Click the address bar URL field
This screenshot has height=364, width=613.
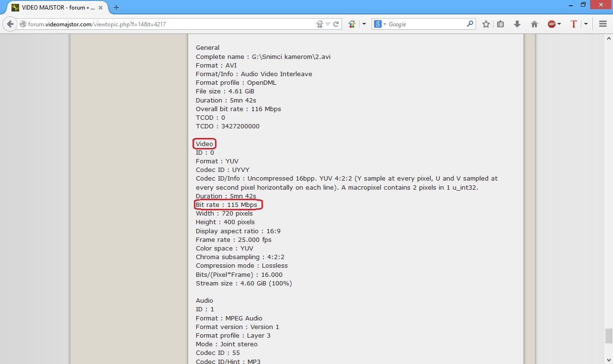pos(168,24)
